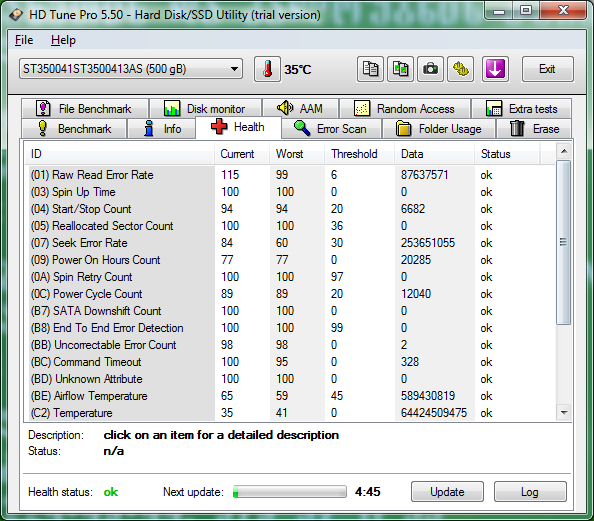Switch to the Folder Usage tab

pyautogui.click(x=439, y=128)
